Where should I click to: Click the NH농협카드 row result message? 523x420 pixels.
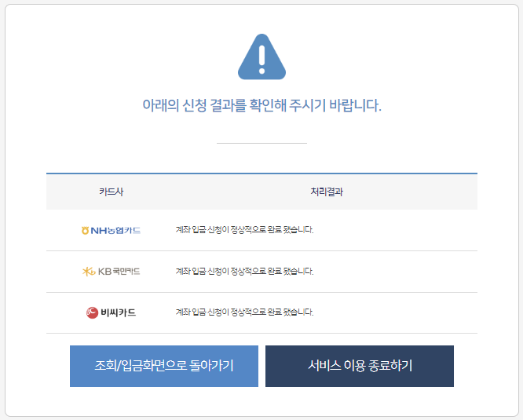[x=244, y=230]
